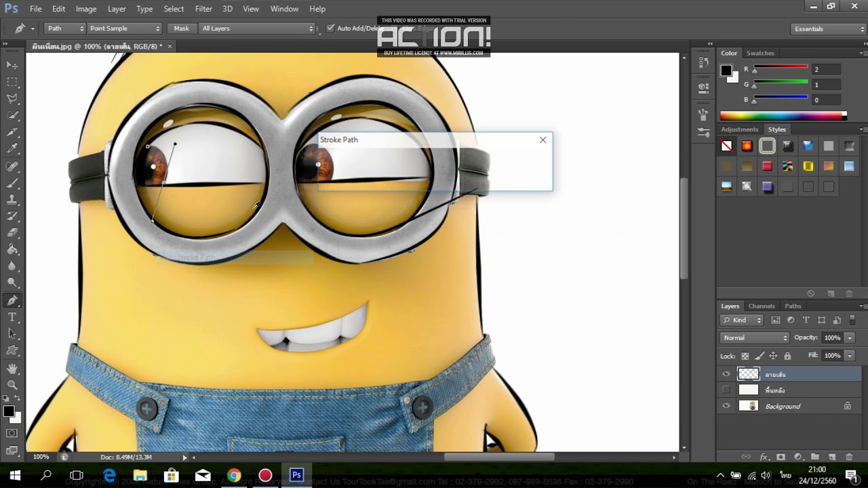The image size is (868, 488).
Task: Toggle Quick Mask mode
Action: click(x=12, y=433)
